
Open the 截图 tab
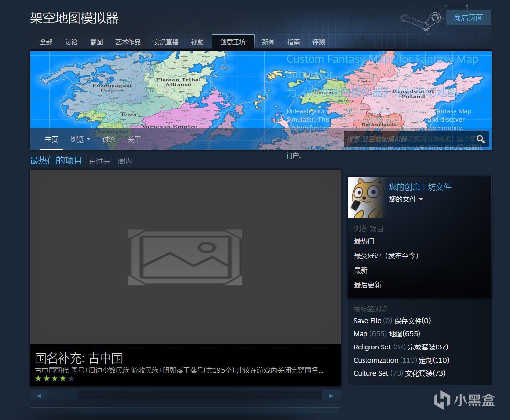(x=96, y=42)
